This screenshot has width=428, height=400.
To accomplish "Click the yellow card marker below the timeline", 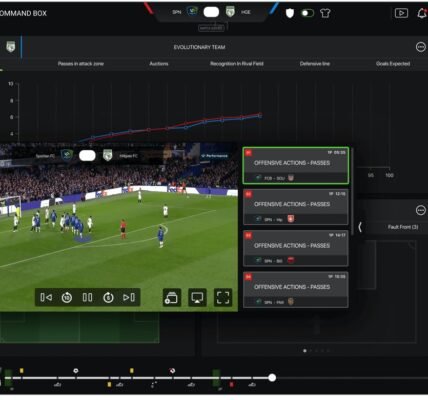I will (x=109, y=385).
